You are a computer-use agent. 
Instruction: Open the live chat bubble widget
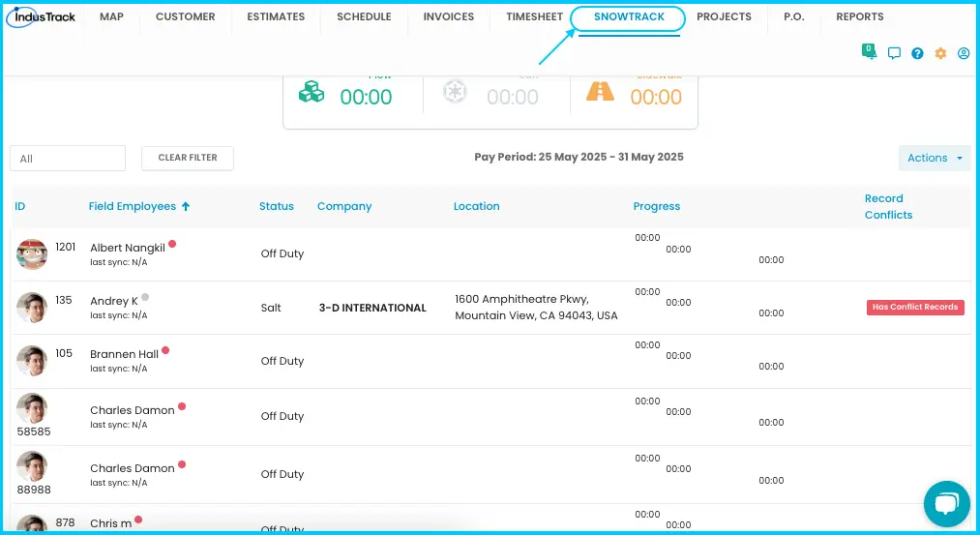946,504
